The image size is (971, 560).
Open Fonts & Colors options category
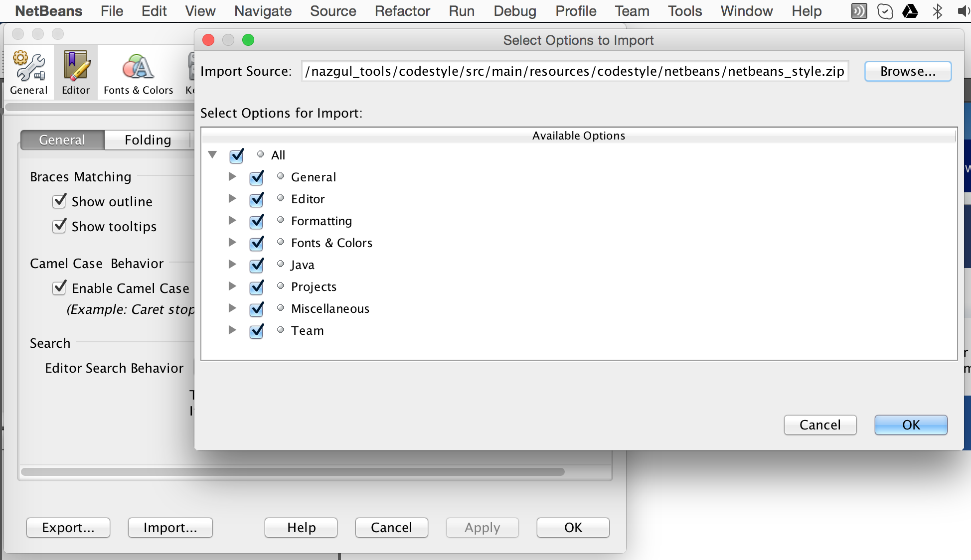pyautogui.click(x=138, y=73)
